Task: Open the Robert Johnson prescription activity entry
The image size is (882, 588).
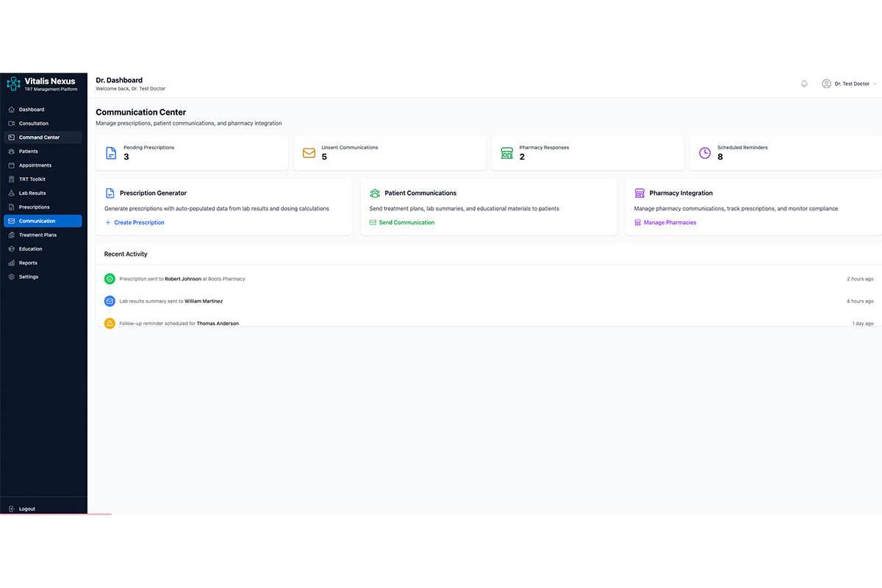Action: click(182, 279)
